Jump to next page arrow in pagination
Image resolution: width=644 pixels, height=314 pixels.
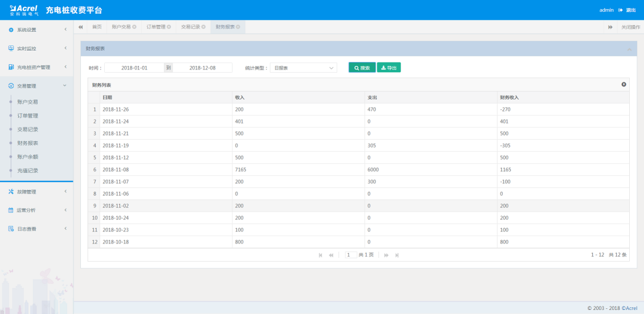[x=387, y=255]
